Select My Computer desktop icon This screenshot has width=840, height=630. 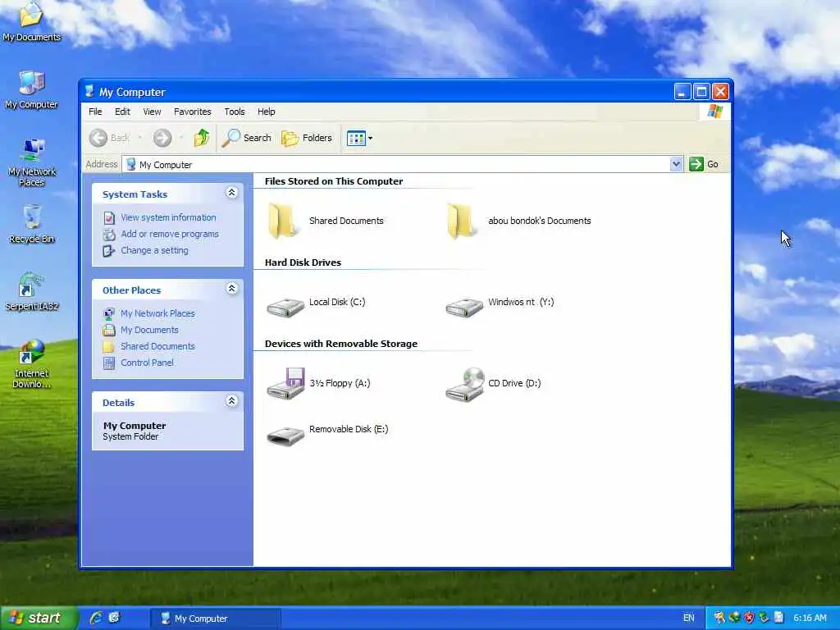pyautogui.click(x=32, y=89)
